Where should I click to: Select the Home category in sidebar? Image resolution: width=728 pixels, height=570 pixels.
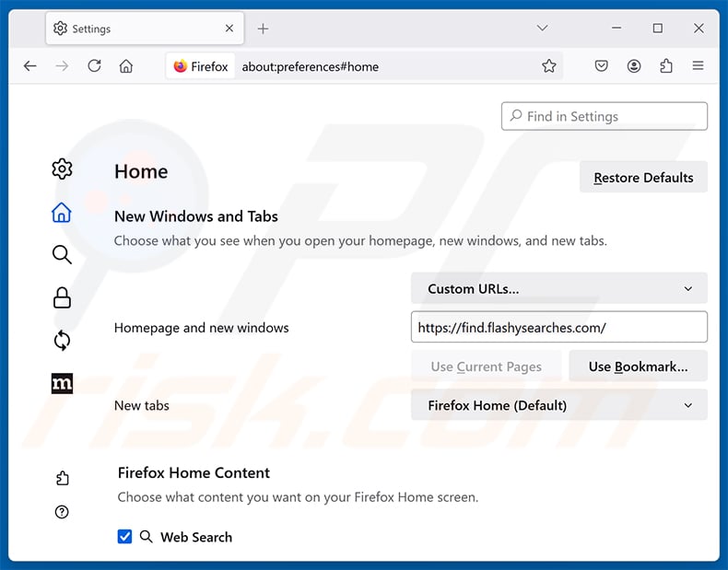tap(62, 213)
